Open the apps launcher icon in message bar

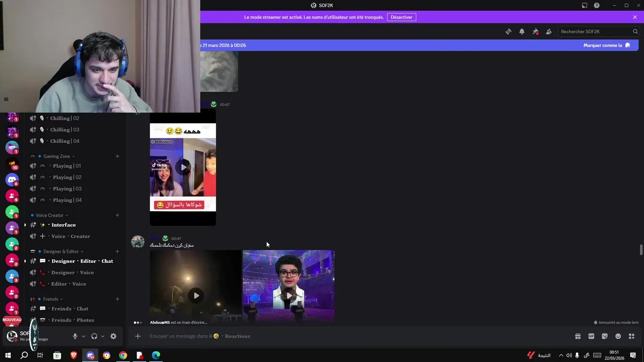(631, 336)
